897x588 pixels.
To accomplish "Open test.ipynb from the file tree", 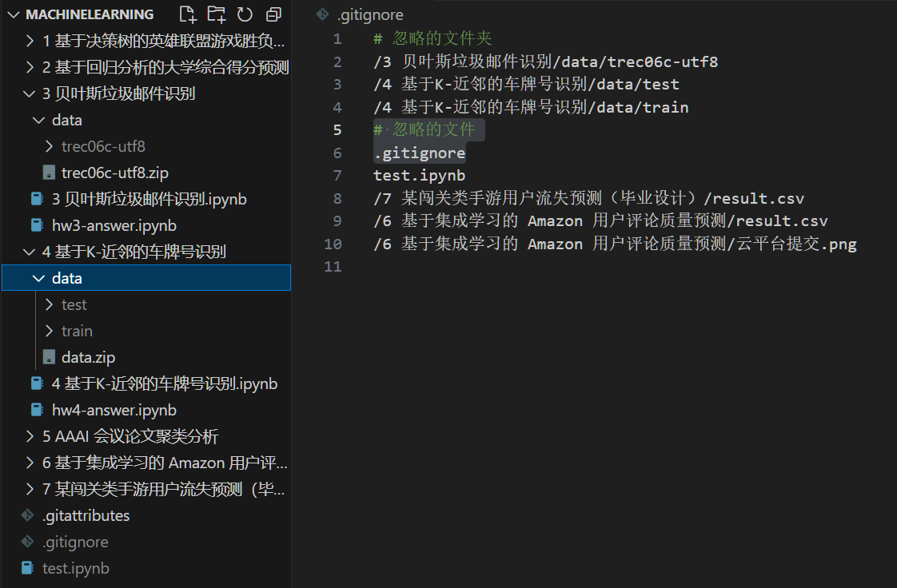I will (75, 568).
